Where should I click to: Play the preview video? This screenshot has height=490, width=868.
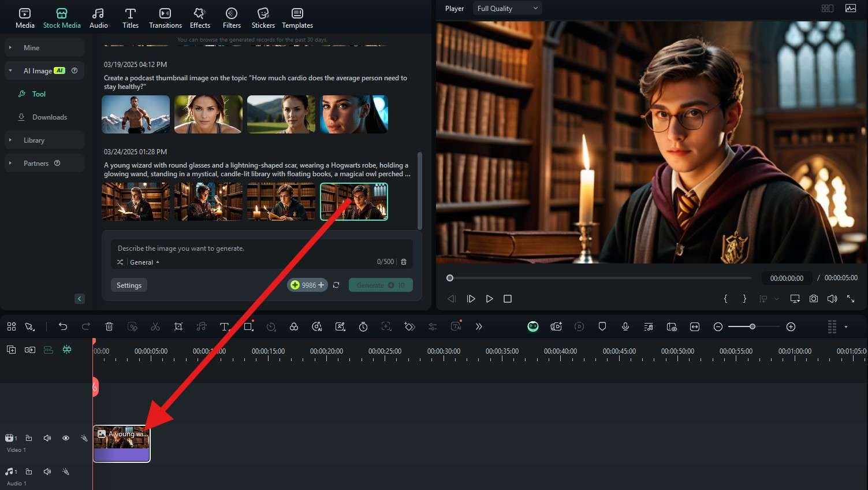click(x=489, y=299)
